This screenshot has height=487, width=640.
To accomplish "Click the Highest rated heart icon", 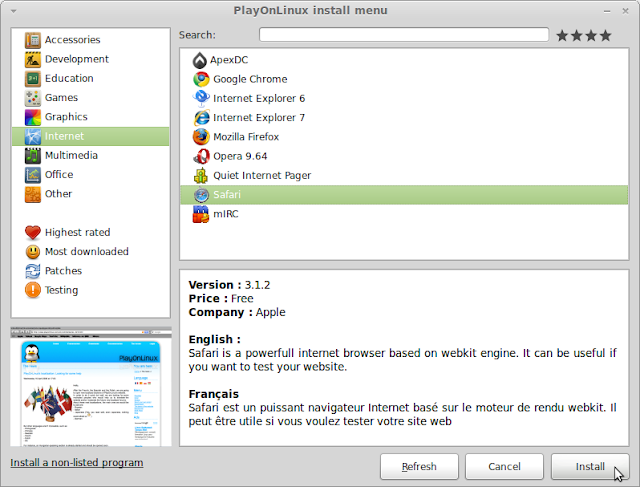I will point(33,232).
